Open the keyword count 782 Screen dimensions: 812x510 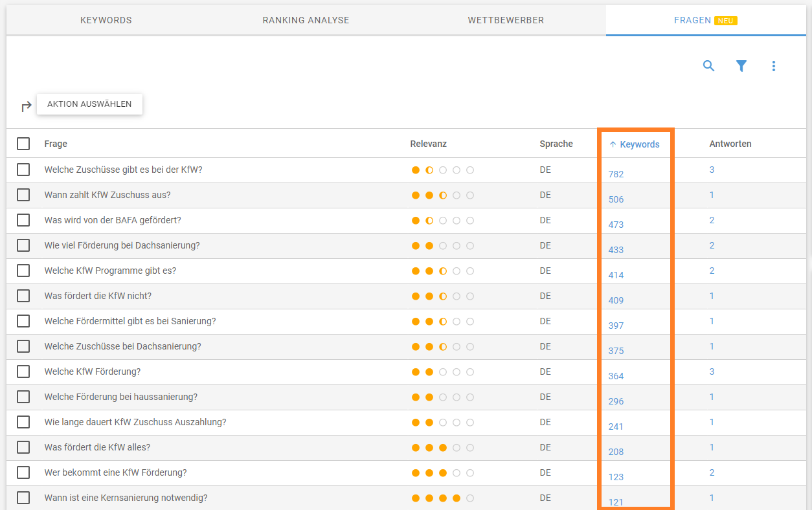point(616,174)
